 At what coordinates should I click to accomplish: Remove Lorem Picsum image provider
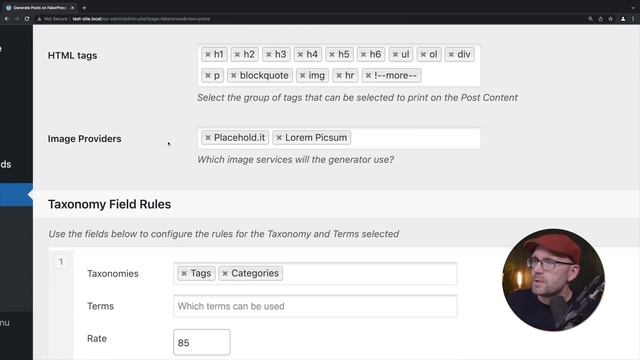(x=279, y=138)
